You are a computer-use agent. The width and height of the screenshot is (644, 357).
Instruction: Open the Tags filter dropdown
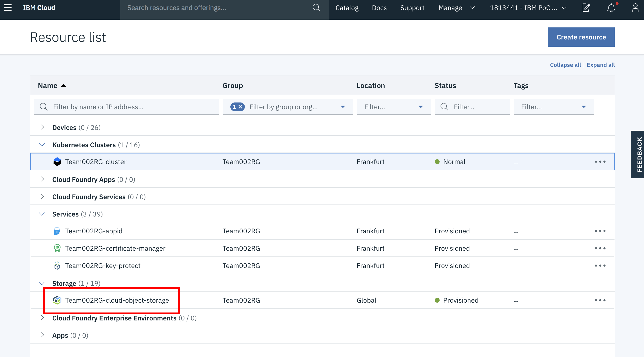coord(554,107)
